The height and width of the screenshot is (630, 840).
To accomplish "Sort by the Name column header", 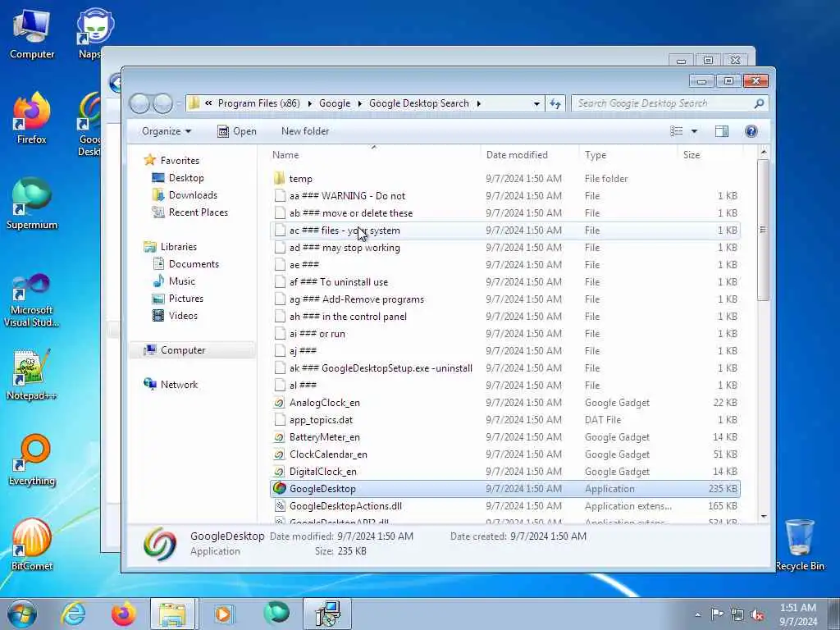I will tap(373, 155).
